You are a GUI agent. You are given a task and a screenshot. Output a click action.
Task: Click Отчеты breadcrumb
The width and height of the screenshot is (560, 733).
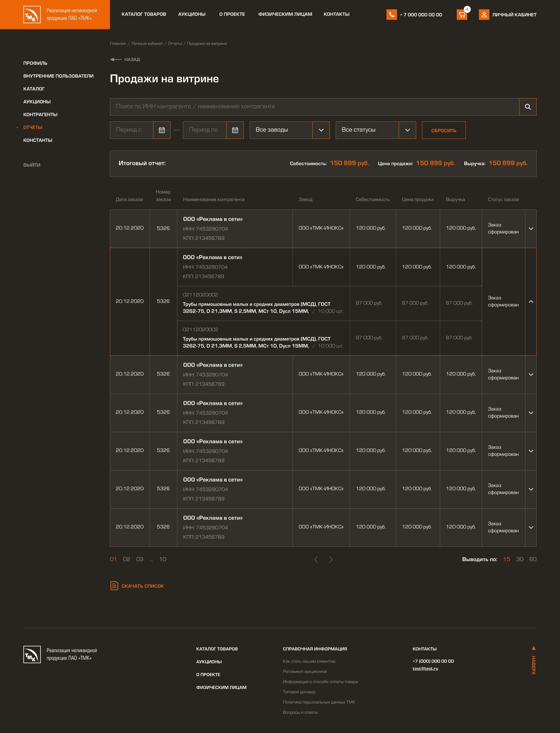click(x=175, y=44)
